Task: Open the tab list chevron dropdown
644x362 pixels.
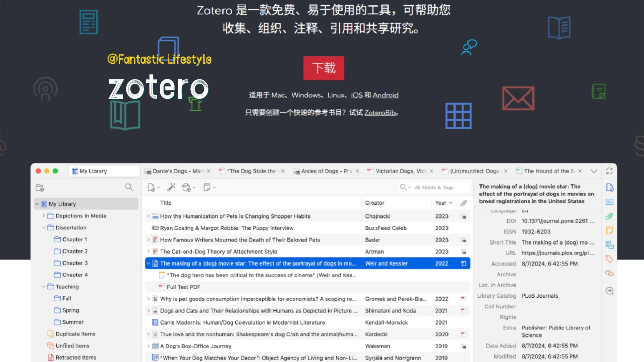Action: pos(594,171)
